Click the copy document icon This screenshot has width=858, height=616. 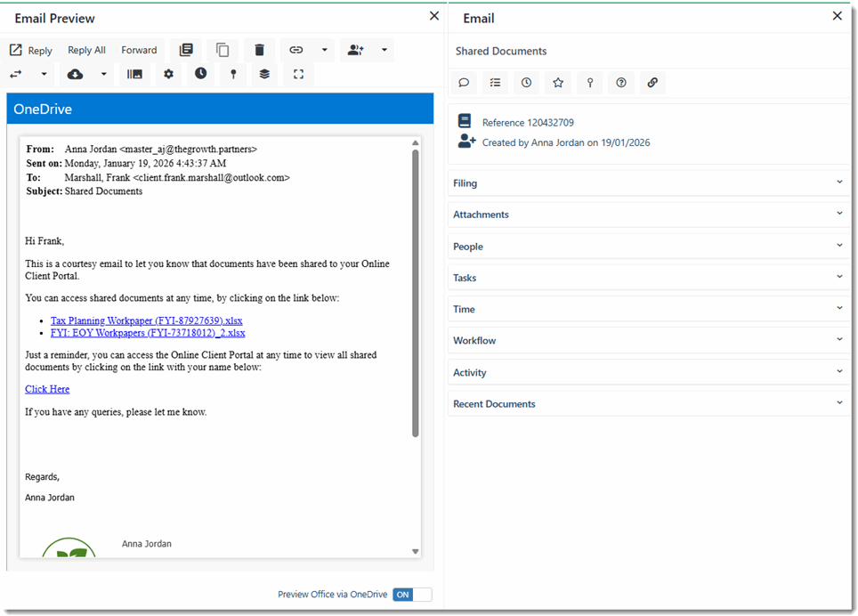point(223,51)
